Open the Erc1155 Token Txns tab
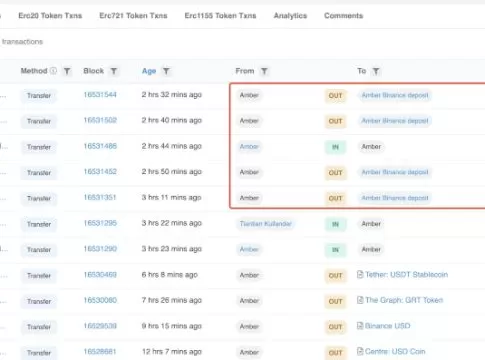The image size is (485, 360). click(x=220, y=16)
